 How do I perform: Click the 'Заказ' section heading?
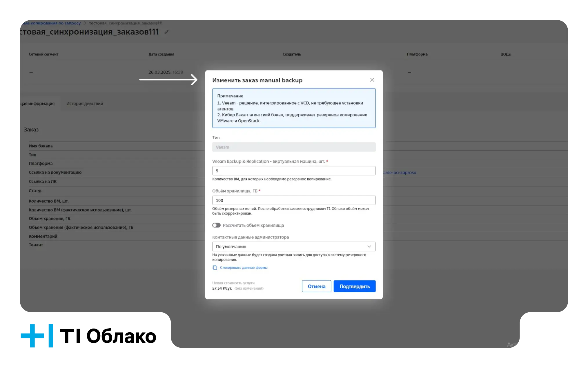tap(31, 130)
